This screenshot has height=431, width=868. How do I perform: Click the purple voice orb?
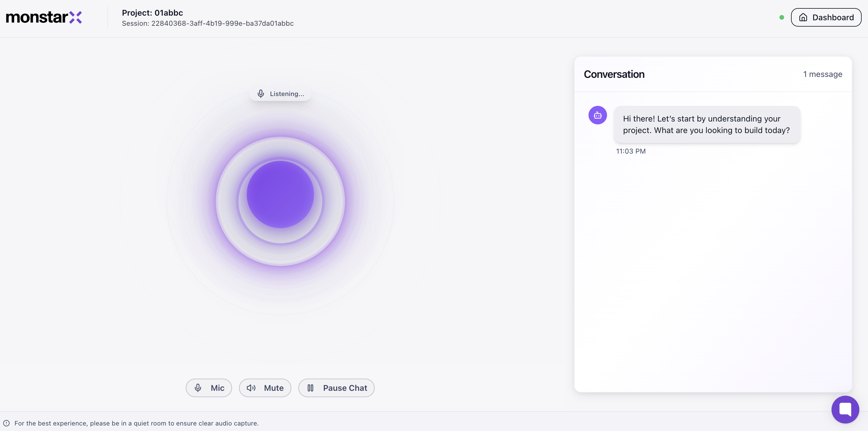click(280, 194)
